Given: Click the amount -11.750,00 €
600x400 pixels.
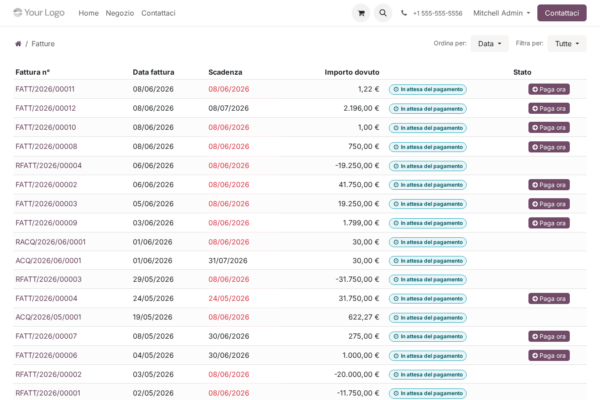Looking at the screenshot, I should tap(358, 393).
